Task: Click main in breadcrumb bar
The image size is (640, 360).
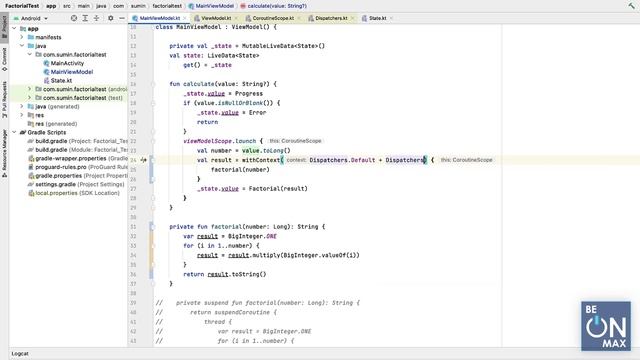Action: 83,6
